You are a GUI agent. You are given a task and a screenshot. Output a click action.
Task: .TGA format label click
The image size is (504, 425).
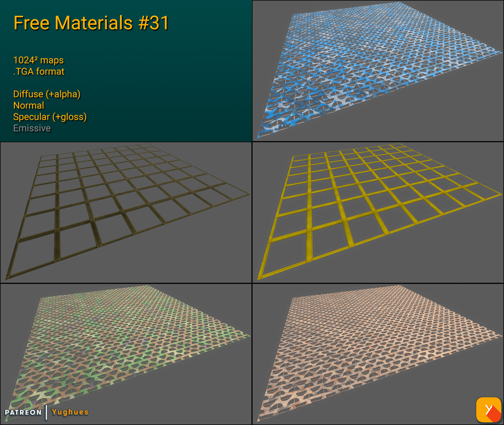click(x=39, y=71)
